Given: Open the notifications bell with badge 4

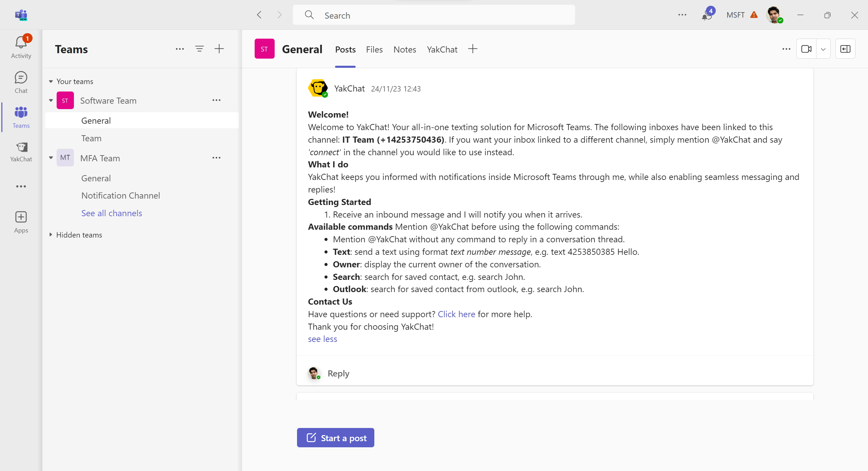Looking at the screenshot, I should pyautogui.click(x=708, y=14).
